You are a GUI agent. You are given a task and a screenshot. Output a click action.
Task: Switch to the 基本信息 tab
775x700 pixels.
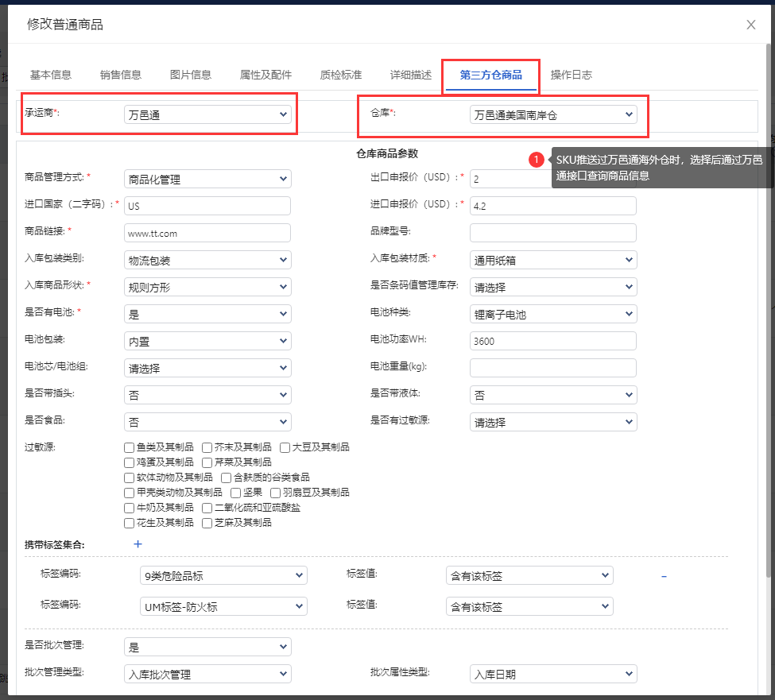pyautogui.click(x=51, y=75)
